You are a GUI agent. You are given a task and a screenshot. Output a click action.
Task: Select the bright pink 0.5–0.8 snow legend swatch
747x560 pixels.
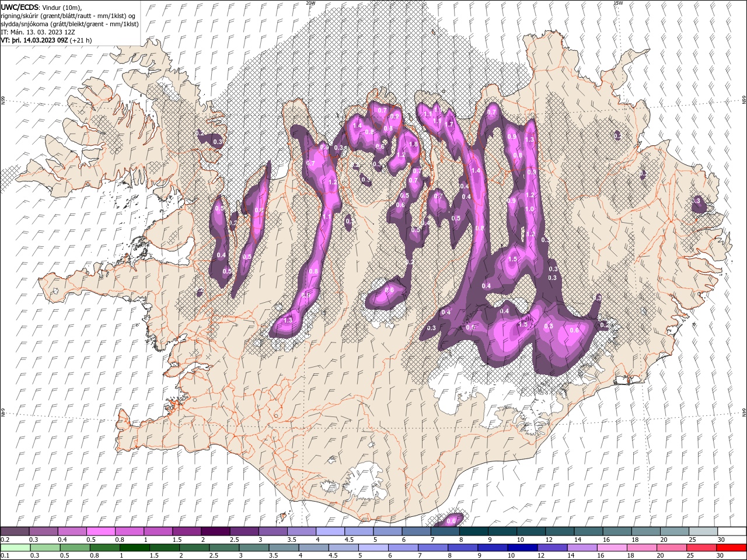pyautogui.click(x=100, y=531)
